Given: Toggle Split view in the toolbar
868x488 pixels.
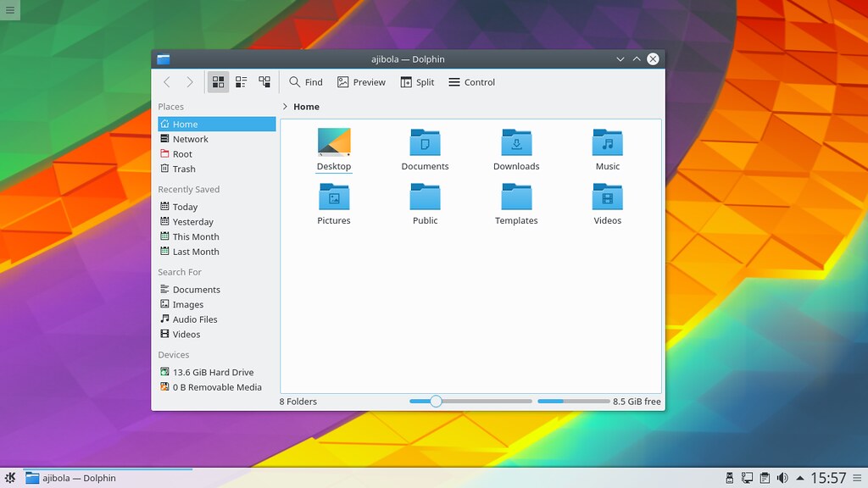Looking at the screenshot, I should (x=417, y=82).
